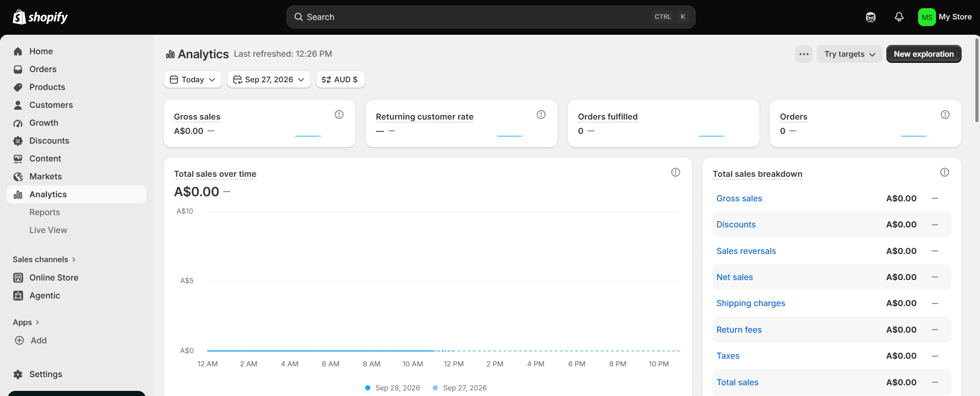Open Reports under Analytics

[44, 212]
